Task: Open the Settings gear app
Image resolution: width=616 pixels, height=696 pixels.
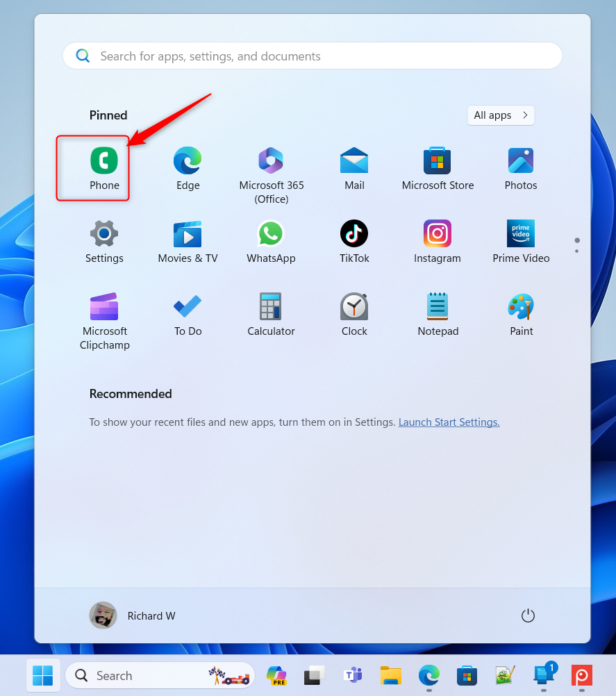Action: pyautogui.click(x=104, y=242)
